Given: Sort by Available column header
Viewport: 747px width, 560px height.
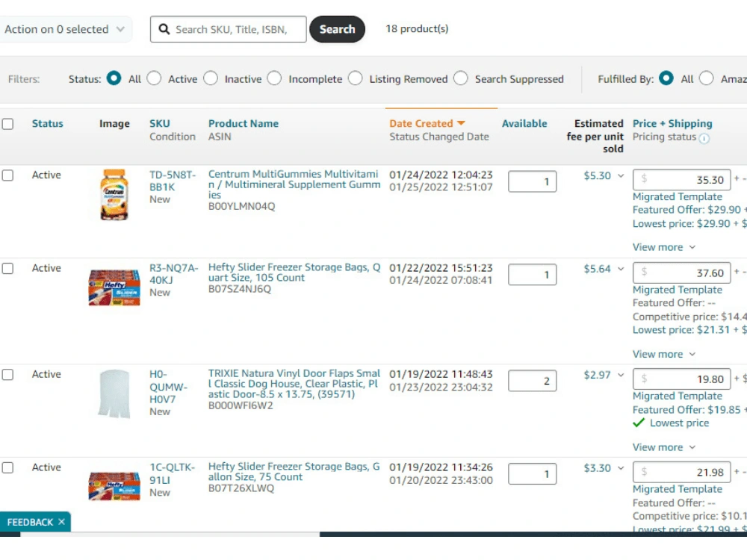Looking at the screenshot, I should [x=524, y=123].
